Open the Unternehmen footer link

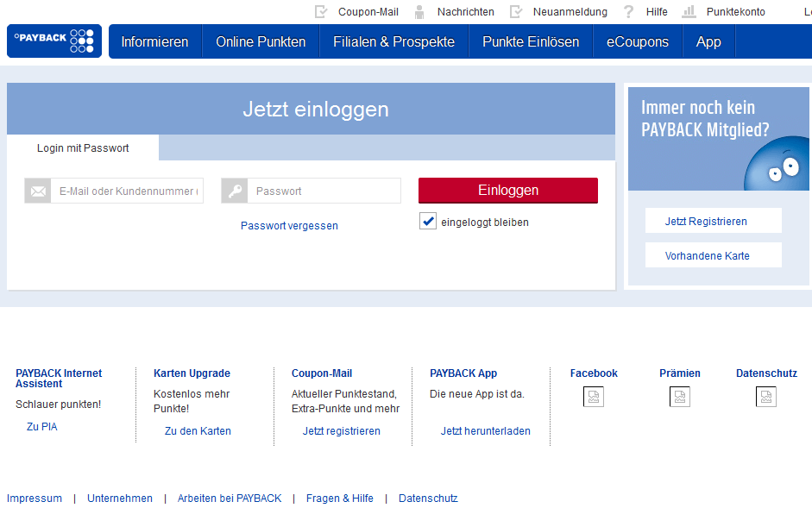(x=120, y=499)
